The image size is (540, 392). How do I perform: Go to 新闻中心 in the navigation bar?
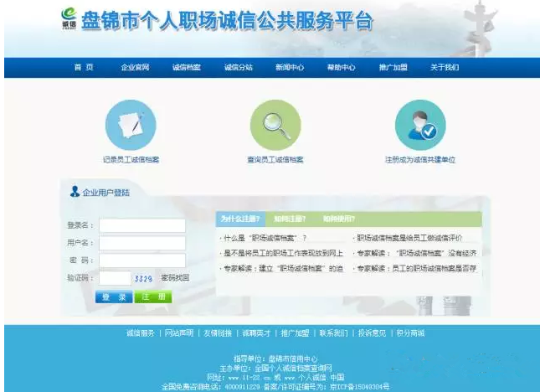point(289,67)
